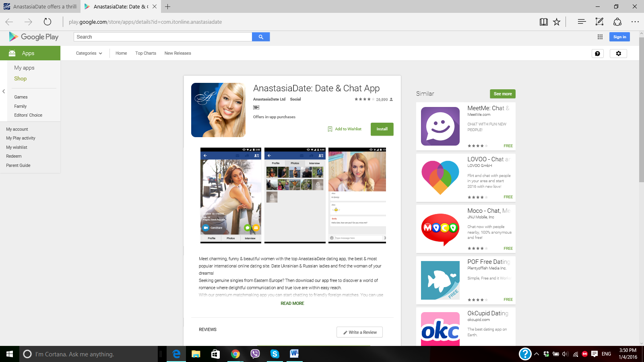Viewport: 644px width, 362px height.
Task: Open the Windows Start menu
Action: click(10, 354)
